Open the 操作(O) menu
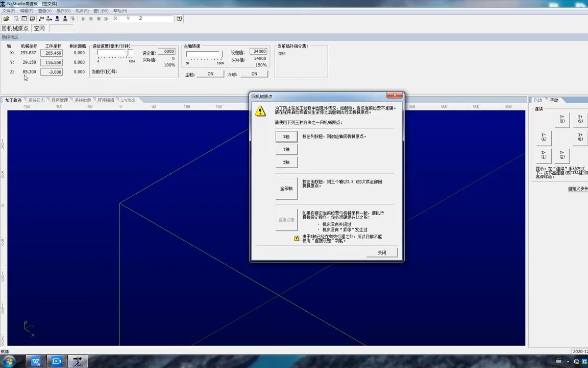Image resolution: width=588 pixels, height=368 pixels. tap(62, 10)
